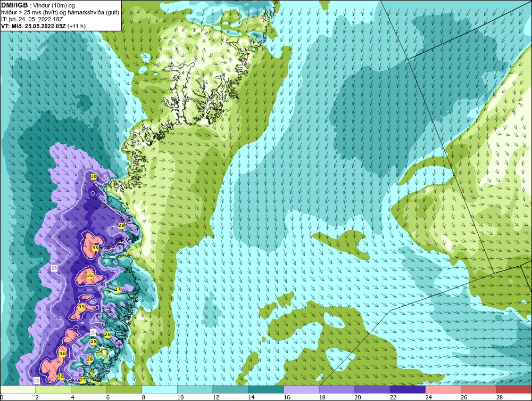Pick the pink 24–26 legend swatch

click(x=443, y=389)
